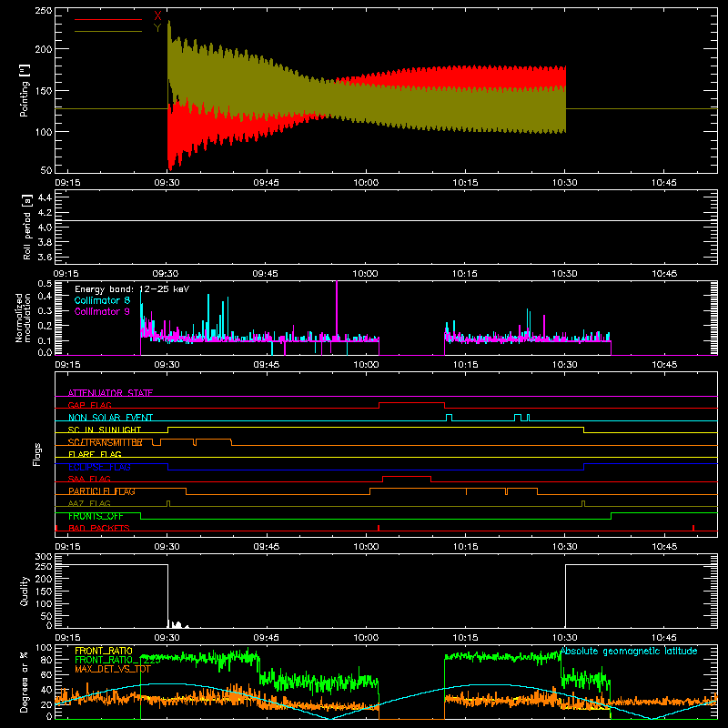Click the FRONTS_OFF flag label
This screenshot has width=728, height=728.
tap(96, 516)
